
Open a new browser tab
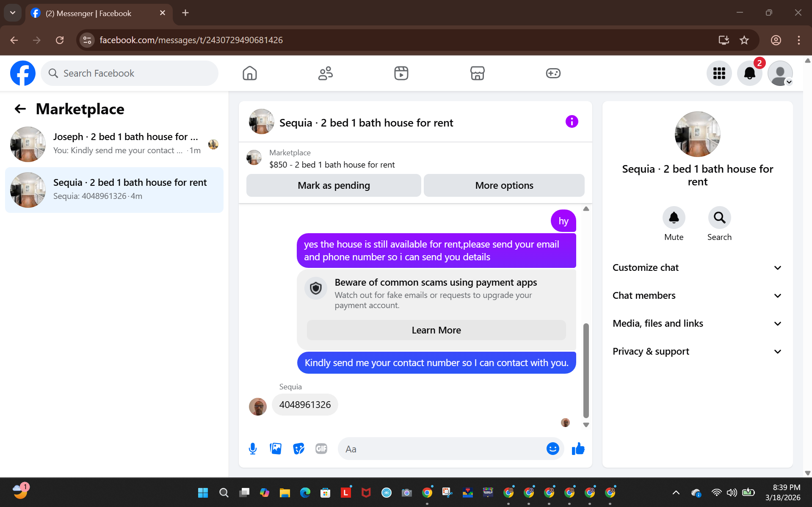click(185, 13)
